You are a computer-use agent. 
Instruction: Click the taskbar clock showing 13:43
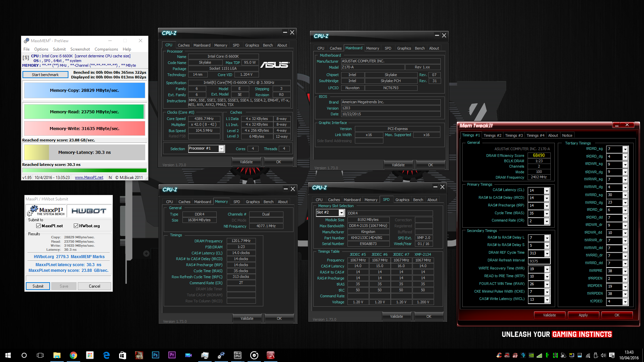point(629,355)
